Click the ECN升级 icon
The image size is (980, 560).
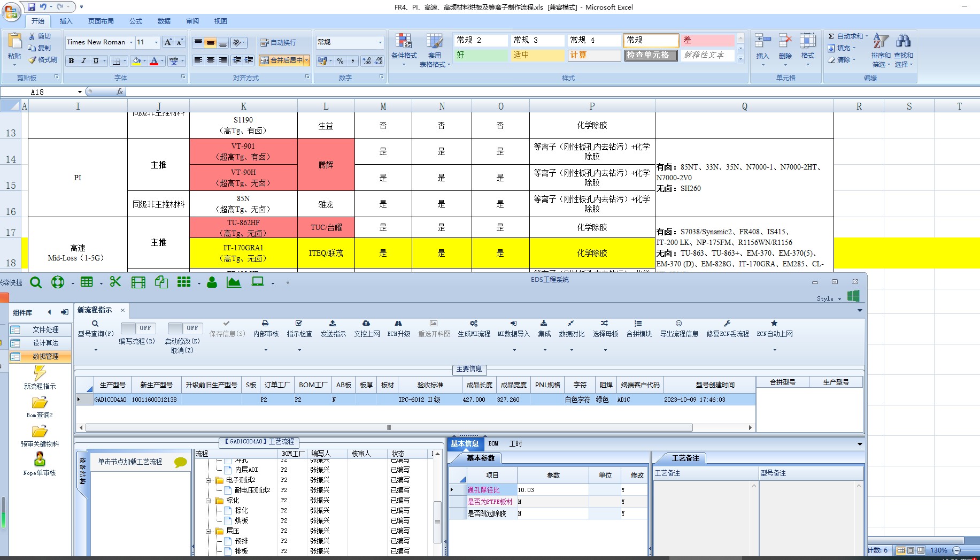pyautogui.click(x=398, y=324)
